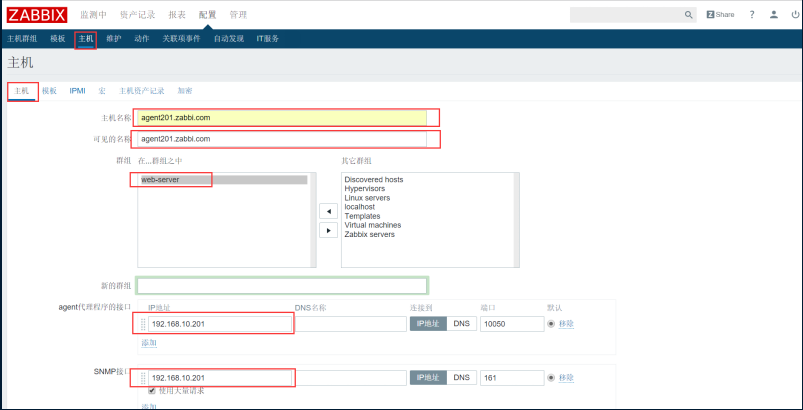Open the user profile icon
The image size is (803, 410).
click(774, 15)
